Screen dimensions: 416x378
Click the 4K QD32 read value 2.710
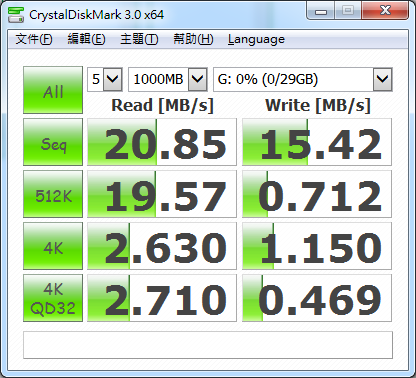pos(162,298)
